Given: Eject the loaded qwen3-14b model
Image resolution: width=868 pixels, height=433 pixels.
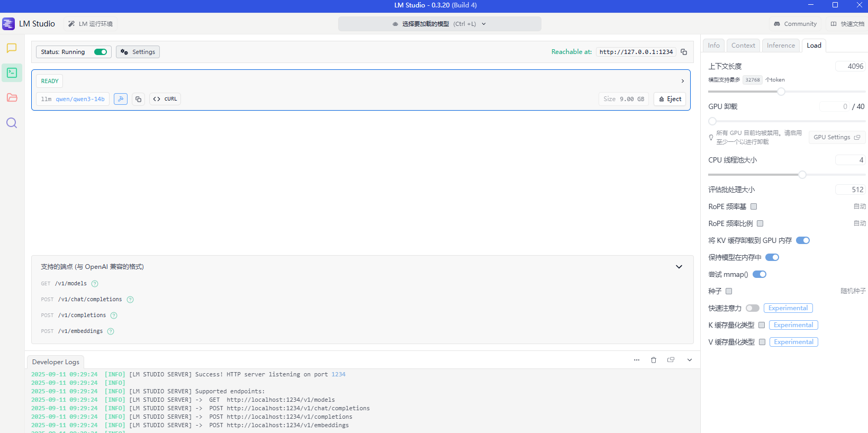Looking at the screenshot, I should pyautogui.click(x=670, y=99).
